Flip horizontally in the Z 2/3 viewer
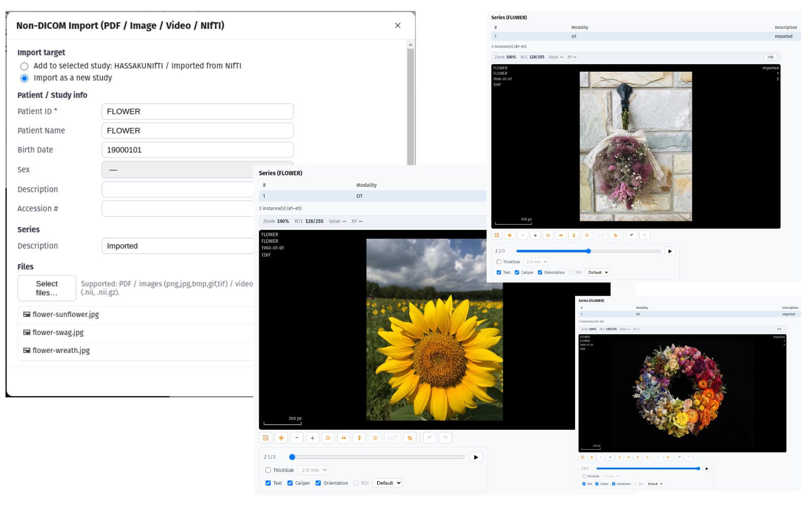 pos(561,235)
